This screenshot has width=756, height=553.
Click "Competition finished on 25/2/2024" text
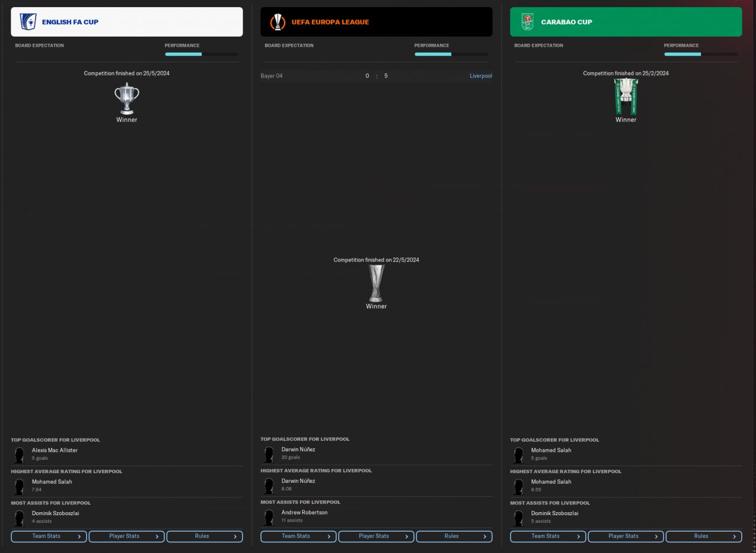(x=626, y=73)
